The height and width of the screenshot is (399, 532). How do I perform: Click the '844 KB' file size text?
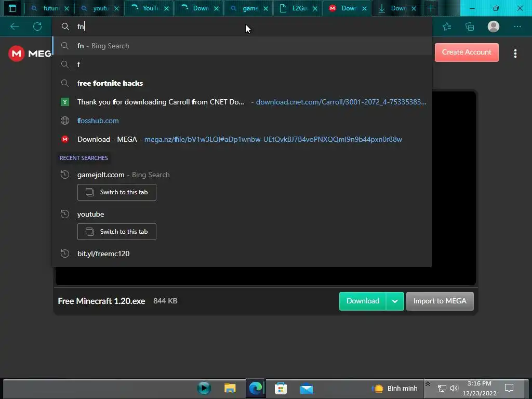[165, 301]
